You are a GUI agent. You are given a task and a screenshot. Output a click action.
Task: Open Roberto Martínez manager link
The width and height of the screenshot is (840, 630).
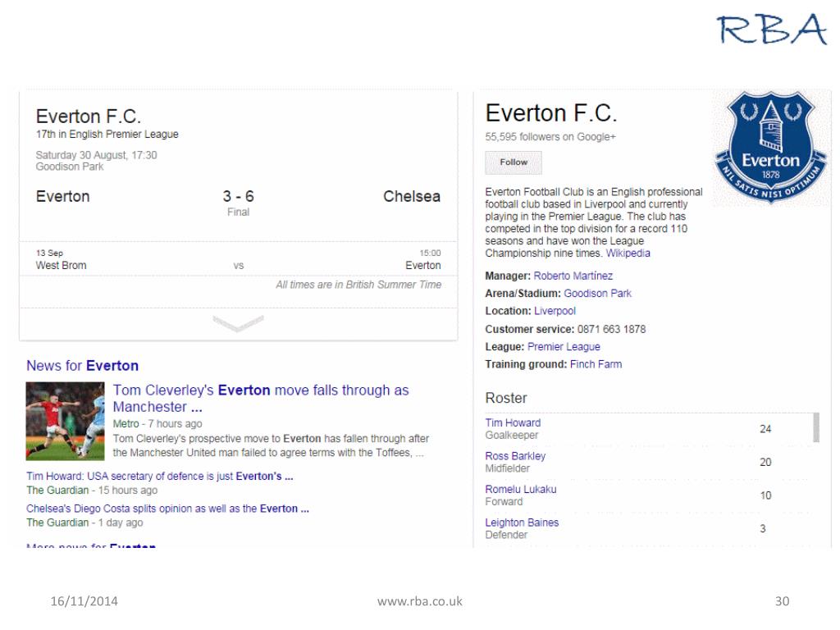tap(573, 276)
